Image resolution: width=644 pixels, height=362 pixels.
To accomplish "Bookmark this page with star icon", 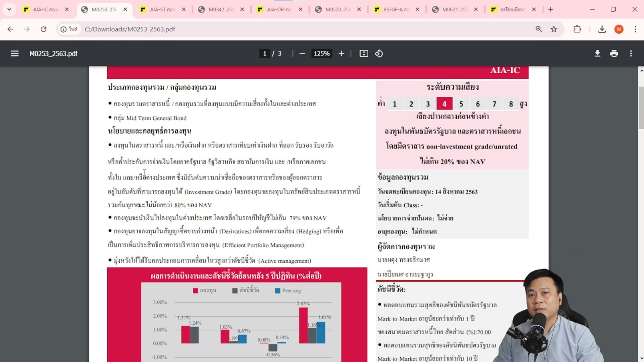I will [x=554, y=29].
